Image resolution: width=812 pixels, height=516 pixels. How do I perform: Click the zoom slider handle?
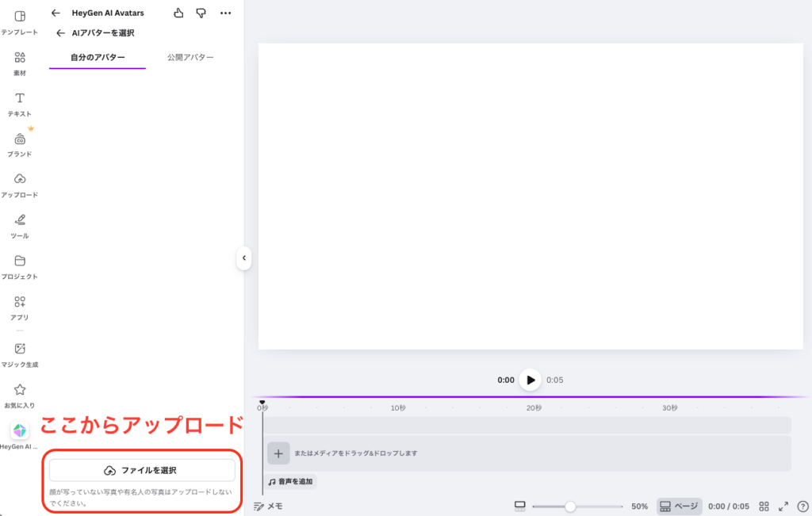pyautogui.click(x=570, y=506)
